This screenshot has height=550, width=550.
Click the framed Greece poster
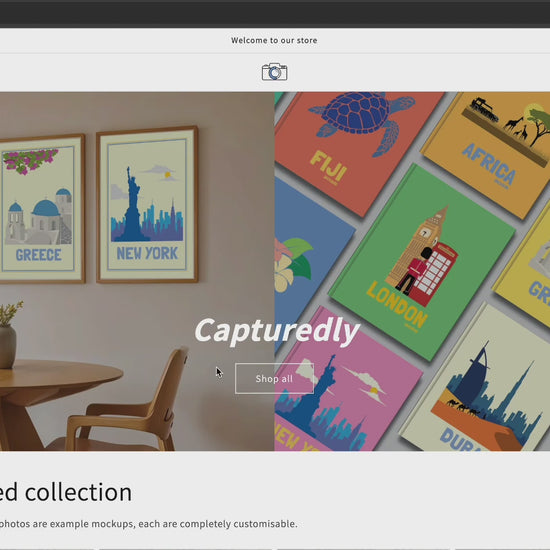pos(42,208)
